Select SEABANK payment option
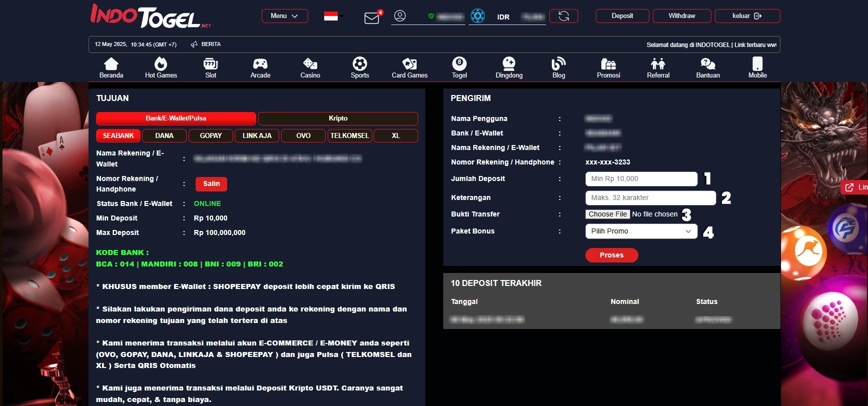Image resolution: width=868 pixels, height=406 pixels. 118,136
